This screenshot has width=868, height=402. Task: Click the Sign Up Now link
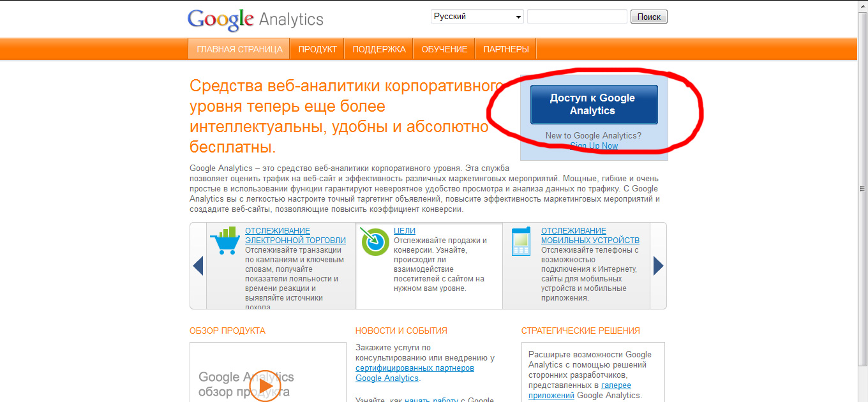594,145
